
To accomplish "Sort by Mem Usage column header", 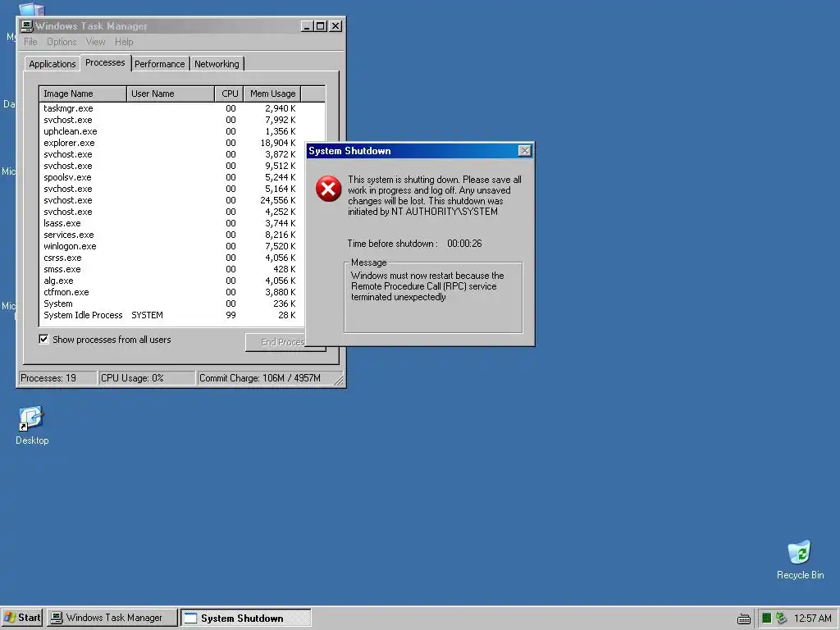I will pos(272,94).
